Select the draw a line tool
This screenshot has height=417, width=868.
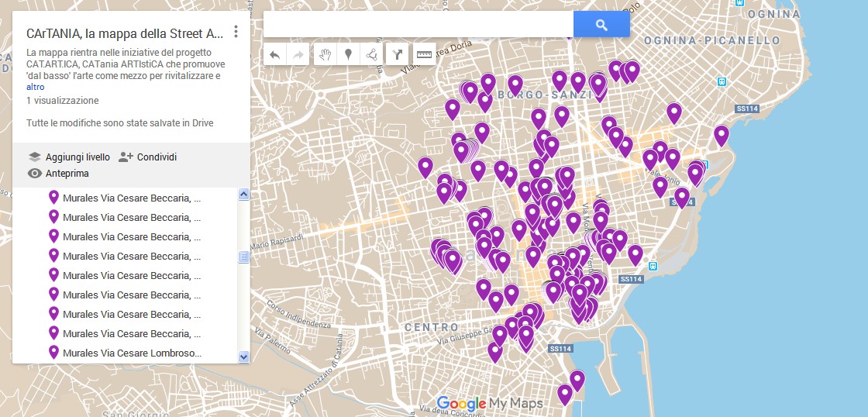tap(372, 54)
